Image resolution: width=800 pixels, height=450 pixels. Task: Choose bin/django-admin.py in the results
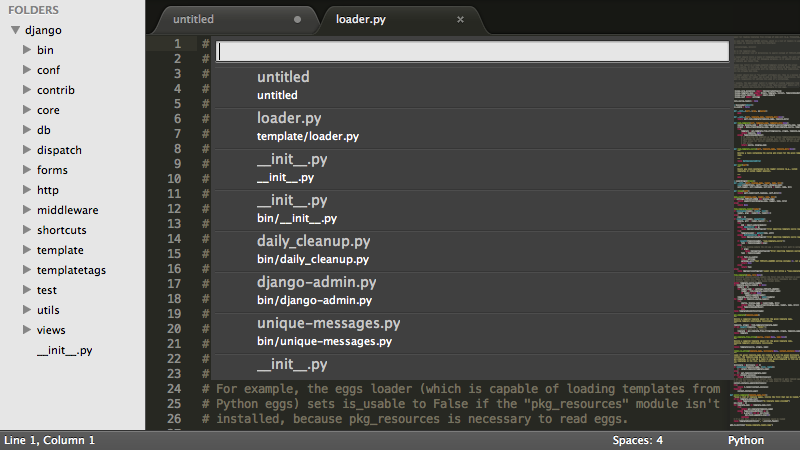coord(472,292)
